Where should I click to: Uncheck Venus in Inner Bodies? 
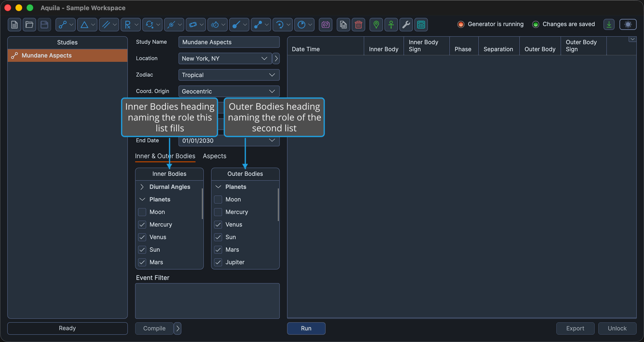point(142,237)
